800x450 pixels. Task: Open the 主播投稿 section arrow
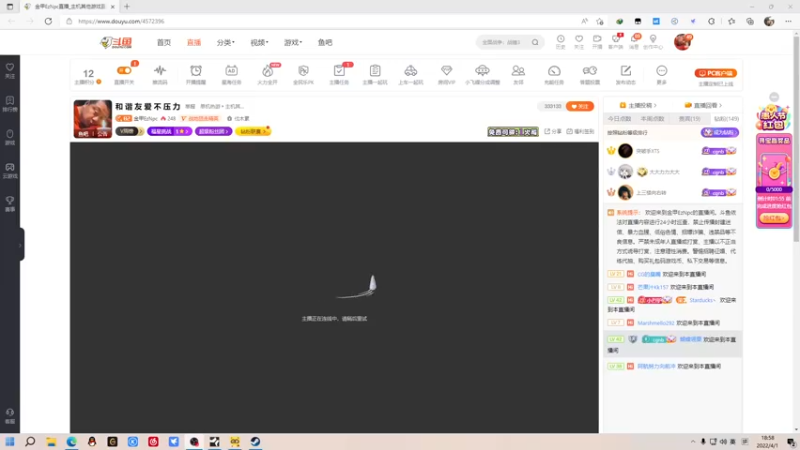click(x=655, y=105)
